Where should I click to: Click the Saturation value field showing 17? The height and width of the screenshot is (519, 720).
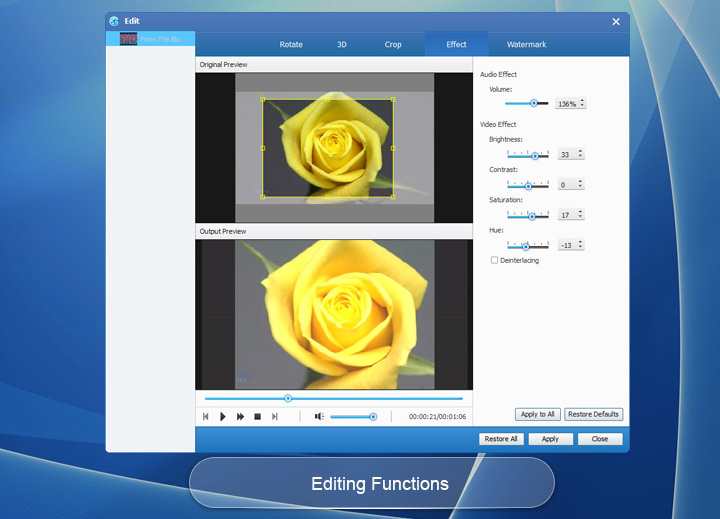click(x=567, y=215)
